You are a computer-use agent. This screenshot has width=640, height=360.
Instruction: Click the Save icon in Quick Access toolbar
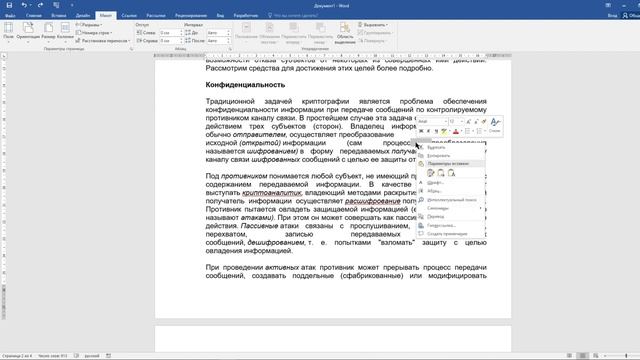pyautogui.click(x=9, y=5)
